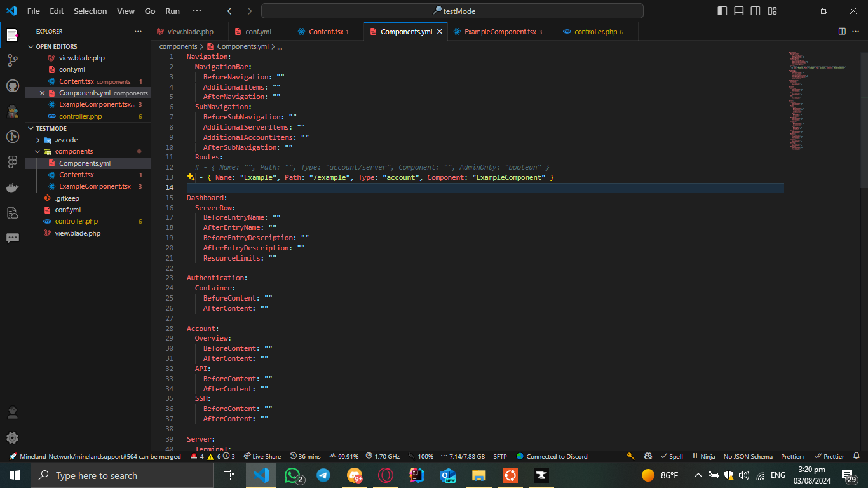868x488 pixels.
Task: Go forward with the navigation arrow
Action: 248,11
